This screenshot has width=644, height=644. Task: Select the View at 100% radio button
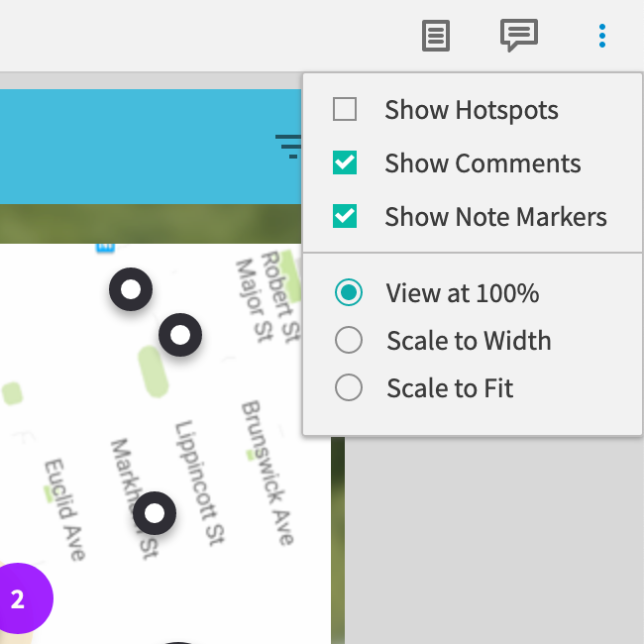coord(349,293)
